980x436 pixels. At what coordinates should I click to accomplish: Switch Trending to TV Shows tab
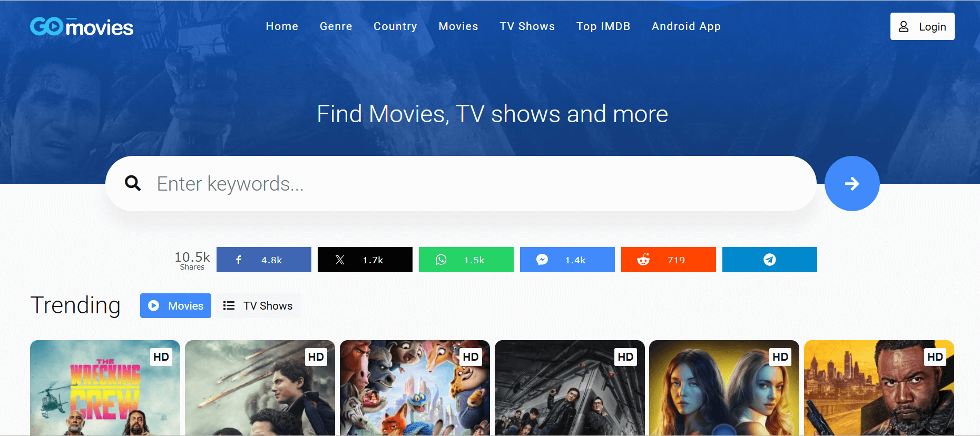pos(258,306)
